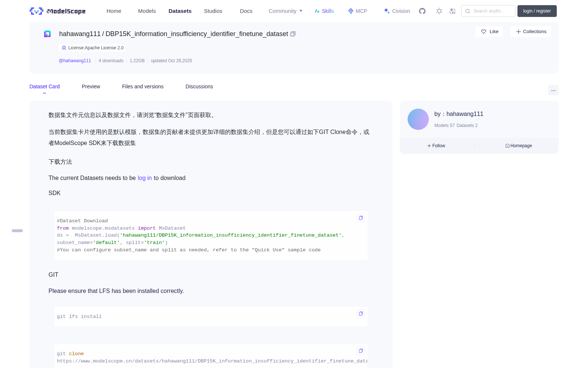Viewport: 588px width, 368px height.
Task: Click the '4 downloads' text
Action: (x=111, y=61)
